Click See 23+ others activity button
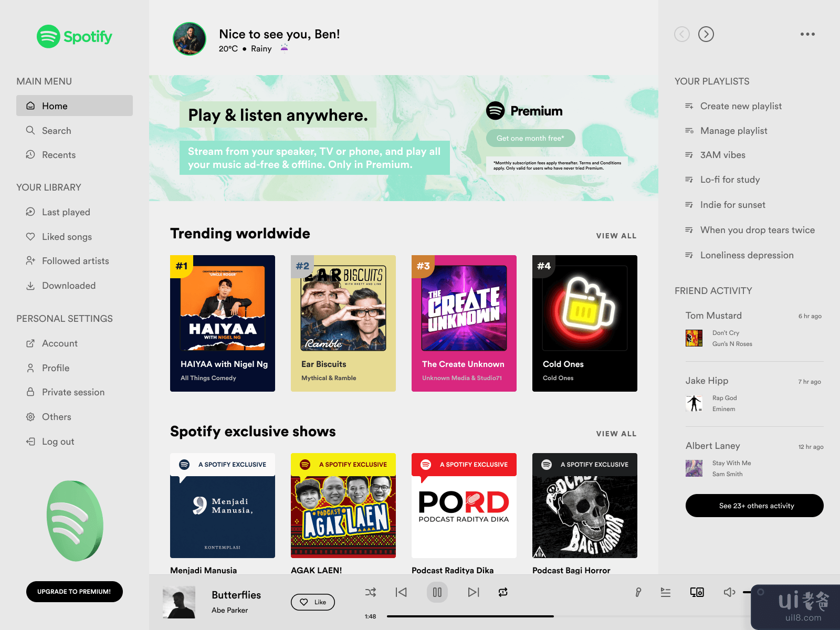Image resolution: width=840 pixels, height=630 pixels. pyautogui.click(x=754, y=506)
